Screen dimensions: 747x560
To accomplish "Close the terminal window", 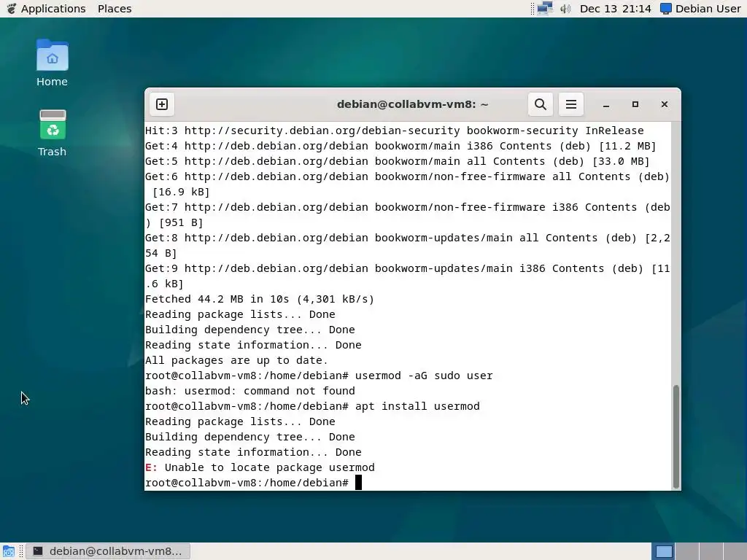I will pos(664,104).
